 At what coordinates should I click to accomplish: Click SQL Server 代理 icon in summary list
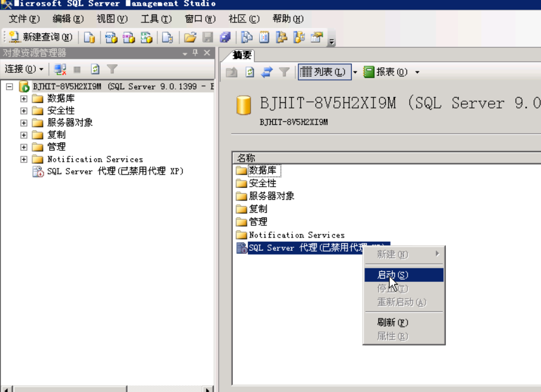[241, 248]
